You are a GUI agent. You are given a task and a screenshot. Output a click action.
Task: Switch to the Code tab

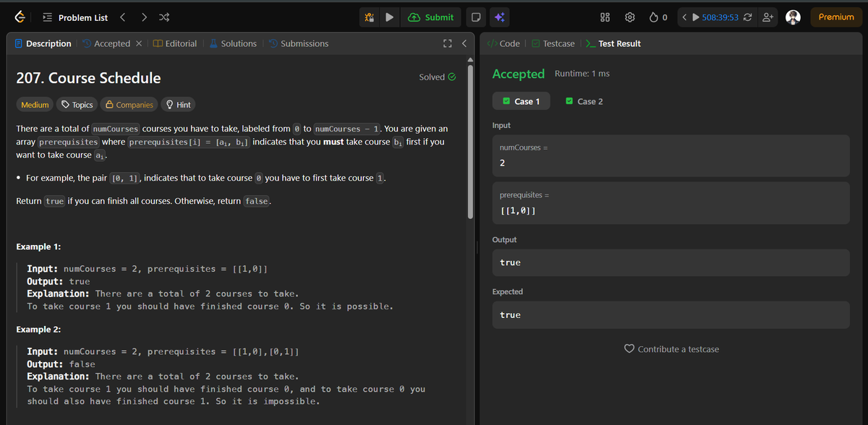(503, 43)
